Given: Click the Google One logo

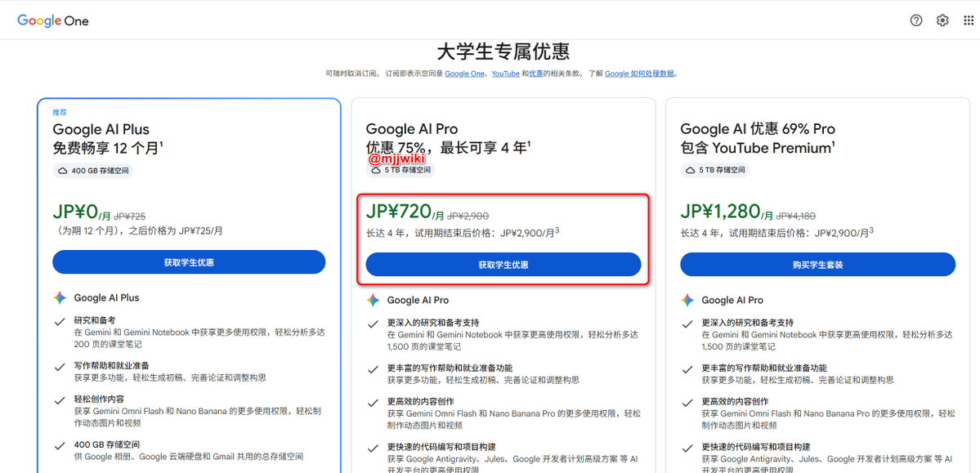Looking at the screenshot, I should pyautogui.click(x=53, y=20).
